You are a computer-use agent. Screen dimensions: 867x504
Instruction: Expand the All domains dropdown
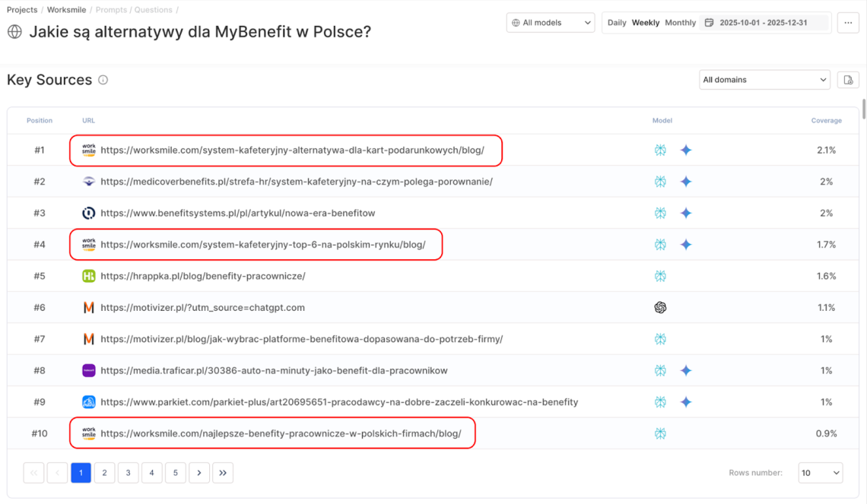764,80
